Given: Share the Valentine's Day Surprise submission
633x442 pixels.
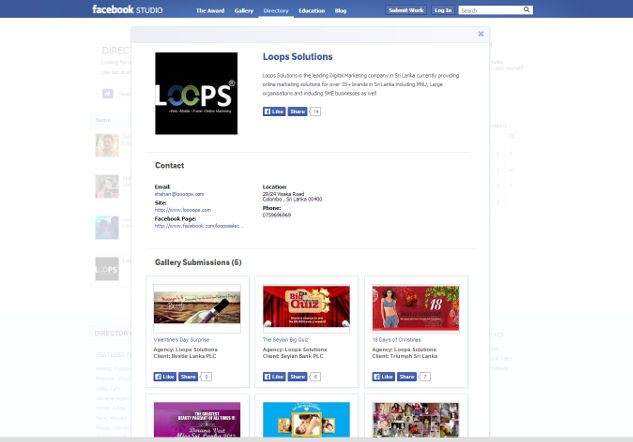Looking at the screenshot, I should 188,377.
